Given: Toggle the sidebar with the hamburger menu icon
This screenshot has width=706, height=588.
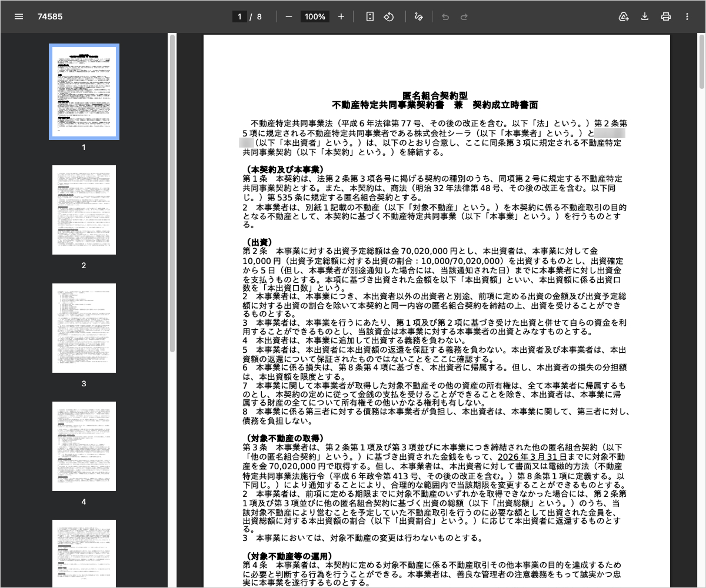Looking at the screenshot, I should [19, 16].
